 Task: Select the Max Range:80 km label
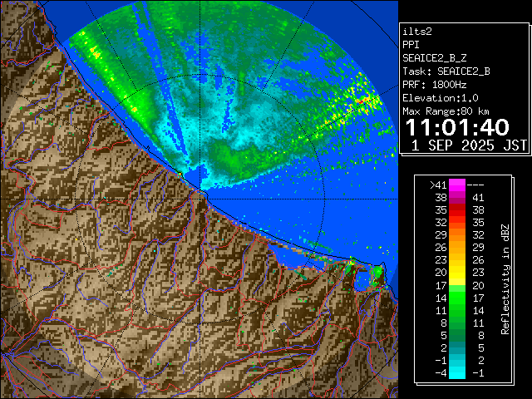point(446,111)
